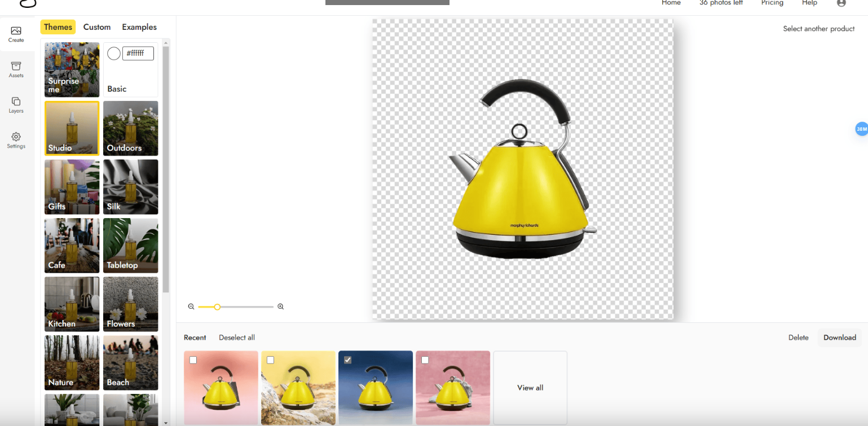
Task: Open the Settings panel
Action: click(x=16, y=139)
